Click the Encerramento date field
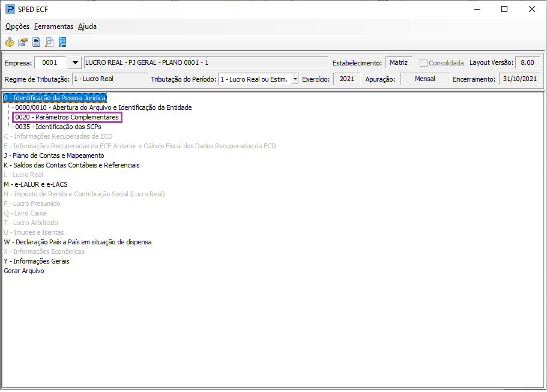The image size is (547, 392). pos(520,79)
